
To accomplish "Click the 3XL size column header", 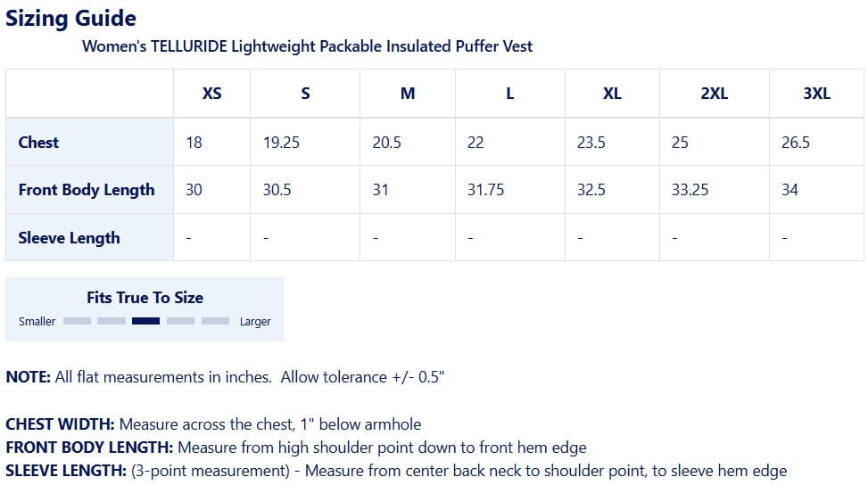I will click(815, 94).
